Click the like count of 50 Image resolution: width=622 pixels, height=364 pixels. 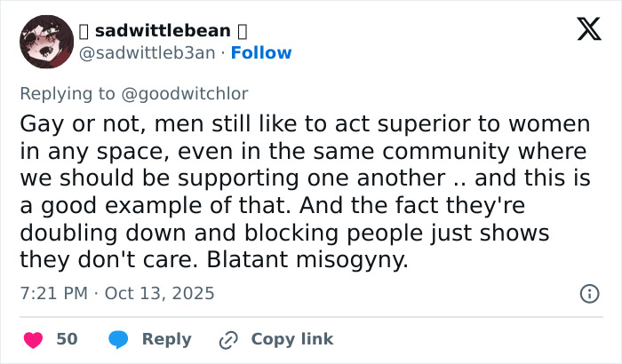(x=67, y=339)
